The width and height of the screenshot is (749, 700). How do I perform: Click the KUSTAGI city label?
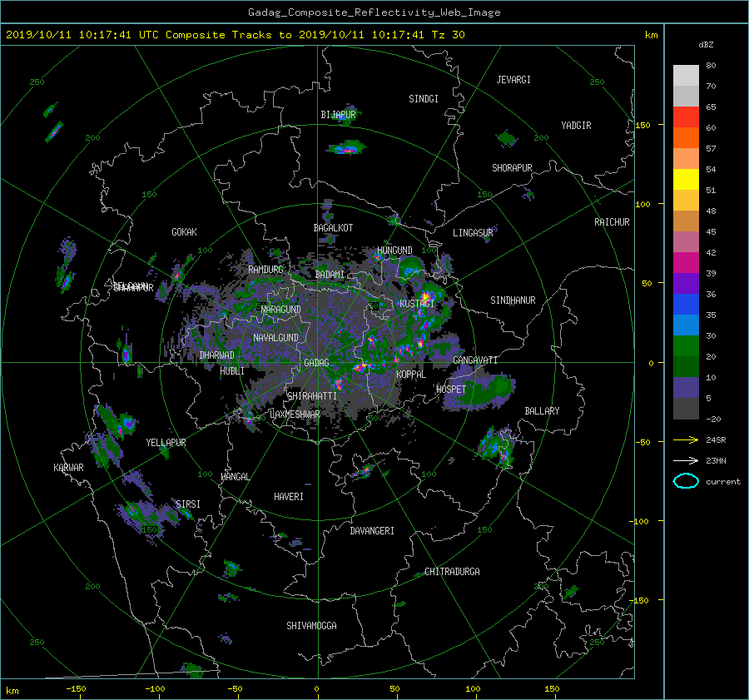click(x=417, y=304)
